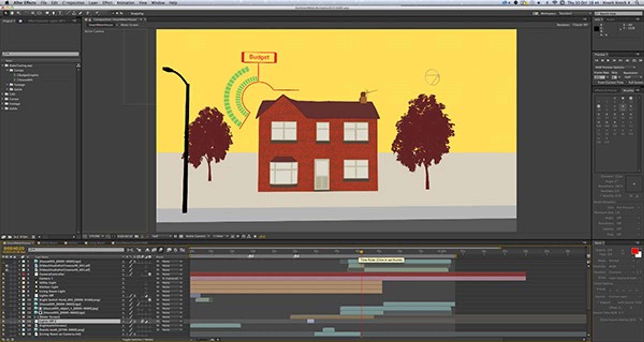Select the Eraser tool
644x342 pixels.
pos(80,13)
